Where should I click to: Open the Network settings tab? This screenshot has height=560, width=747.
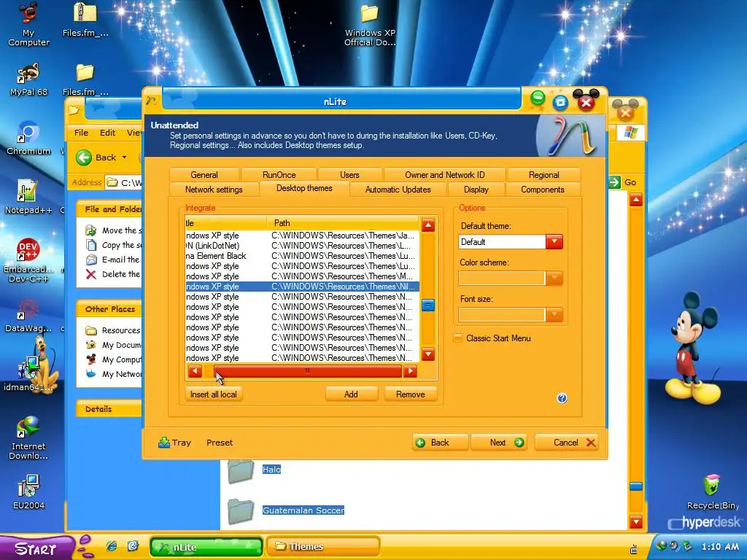(214, 190)
